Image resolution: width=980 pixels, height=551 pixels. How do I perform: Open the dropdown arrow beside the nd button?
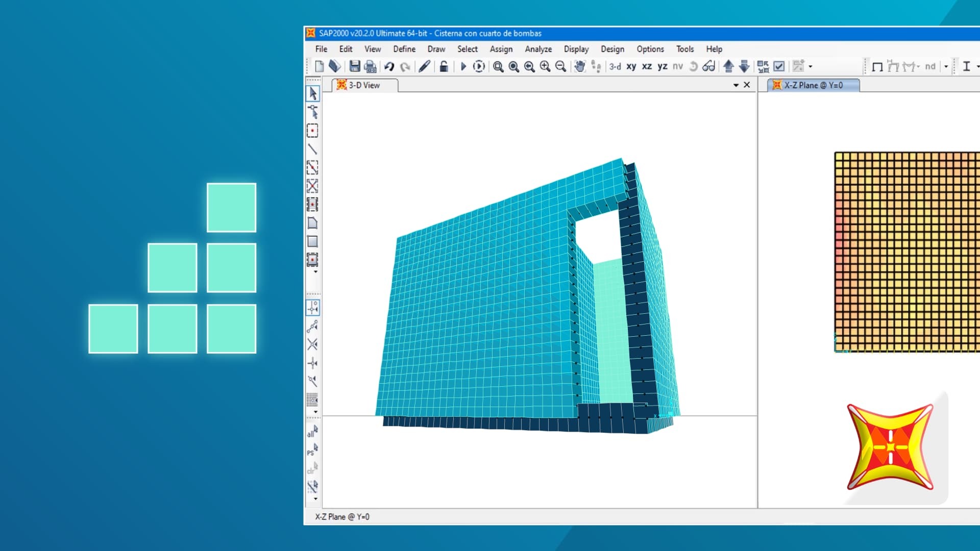(x=946, y=66)
